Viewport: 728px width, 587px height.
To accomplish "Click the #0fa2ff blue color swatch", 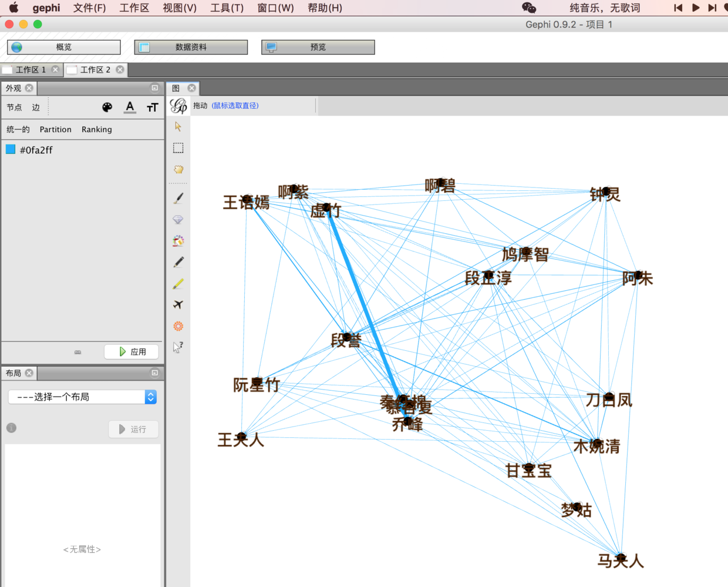I will [x=11, y=149].
